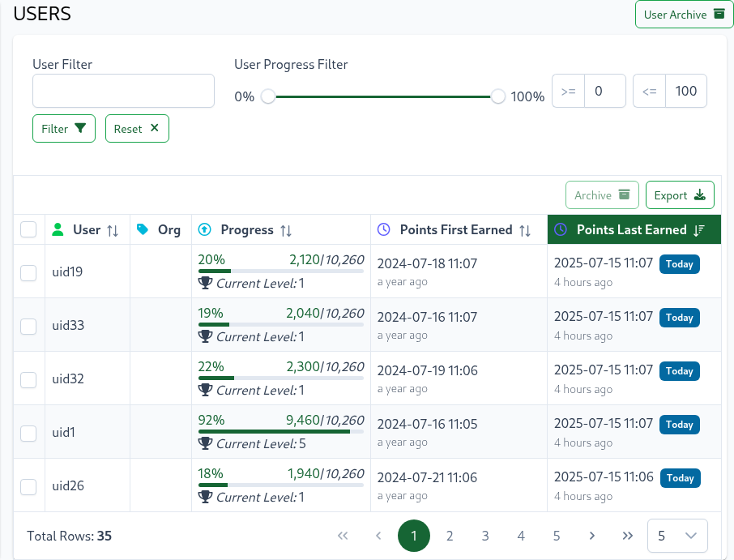Click the Today badge in uid19 row

coord(680,264)
